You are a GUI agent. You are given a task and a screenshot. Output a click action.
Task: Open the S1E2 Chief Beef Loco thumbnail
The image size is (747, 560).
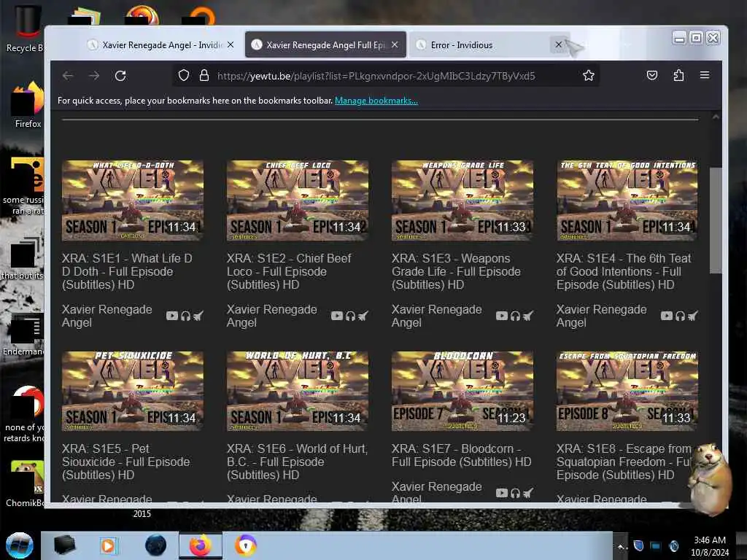298,201
